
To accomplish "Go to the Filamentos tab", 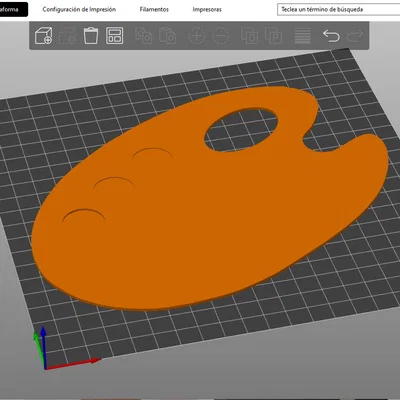I will click(154, 9).
